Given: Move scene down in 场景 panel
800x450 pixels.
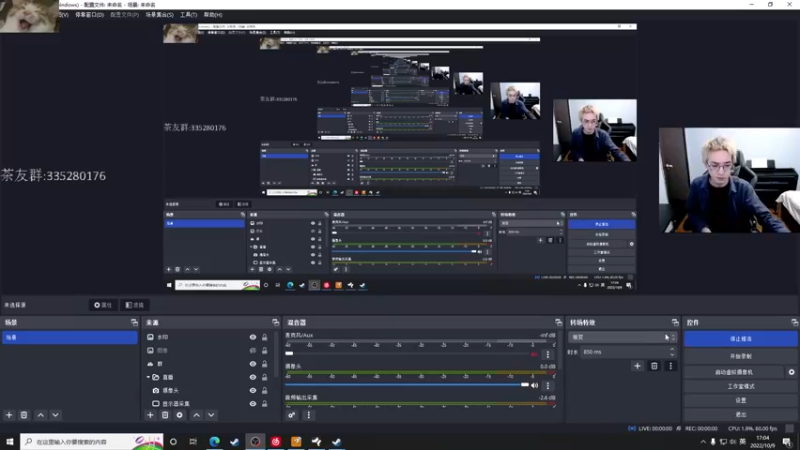Looking at the screenshot, I should click(55, 415).
